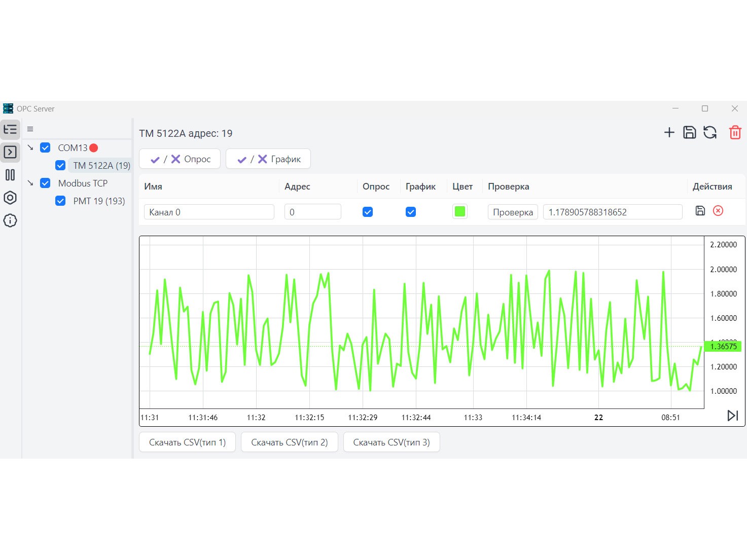Collapse the COM13 tree node
This screenshot has height=560, width=747.
pos(30,148)
